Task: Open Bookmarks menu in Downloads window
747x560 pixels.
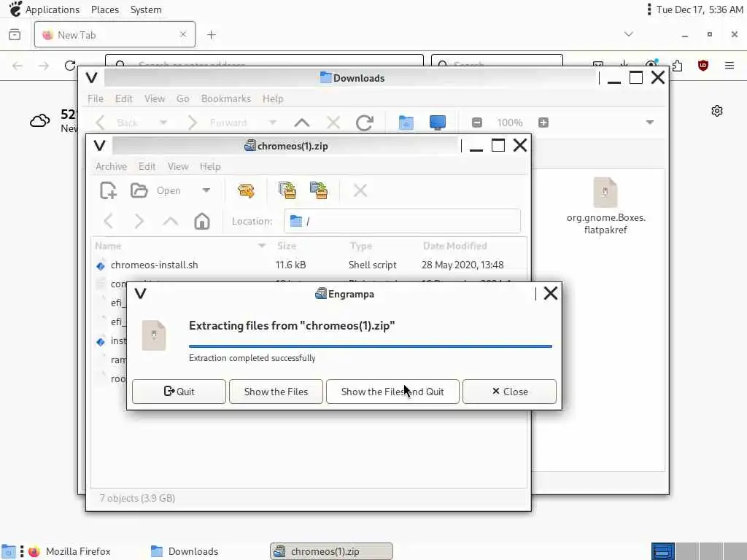Action: coord(226,98)
